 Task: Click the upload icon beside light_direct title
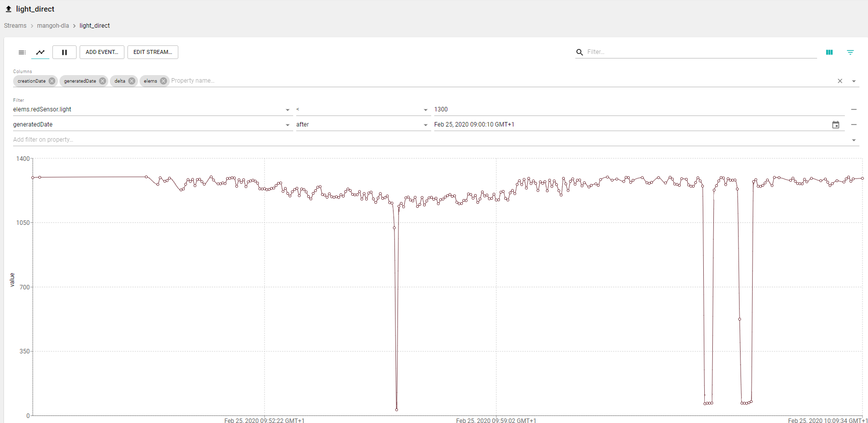pyautogui.click(x=9, y=9)
